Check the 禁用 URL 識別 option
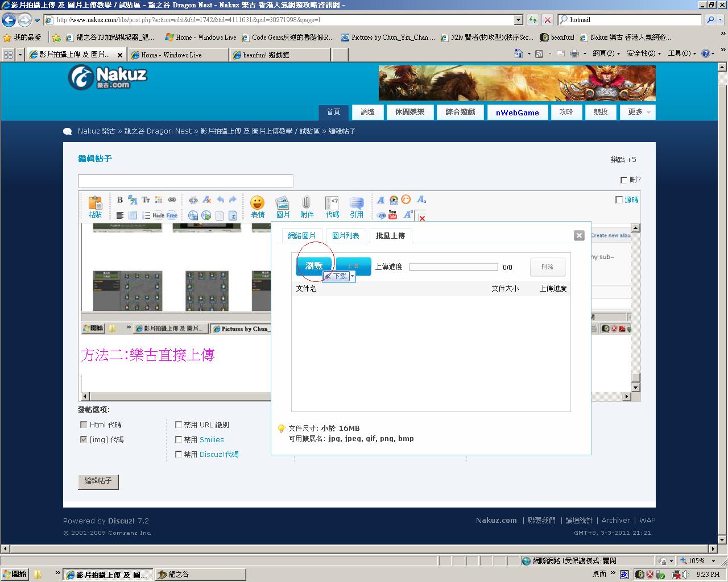The width and height of the screenshot is (728, 582). point(179,425)
